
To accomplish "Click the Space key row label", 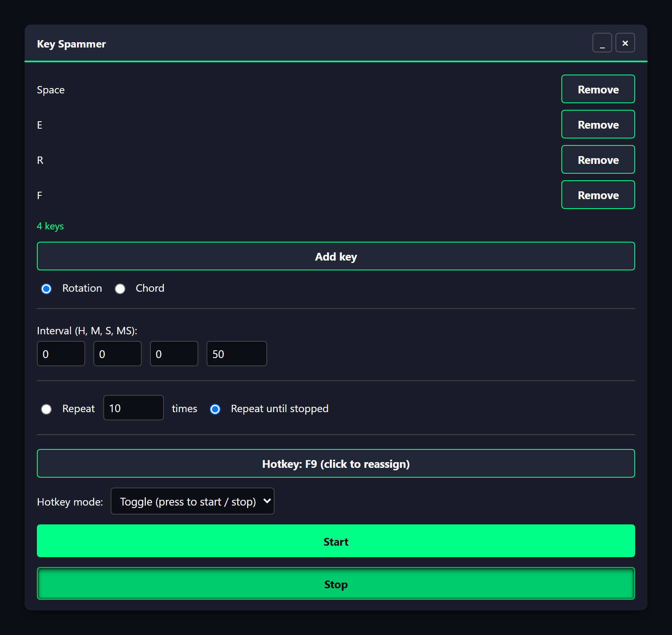I will [x=51, y=90].
